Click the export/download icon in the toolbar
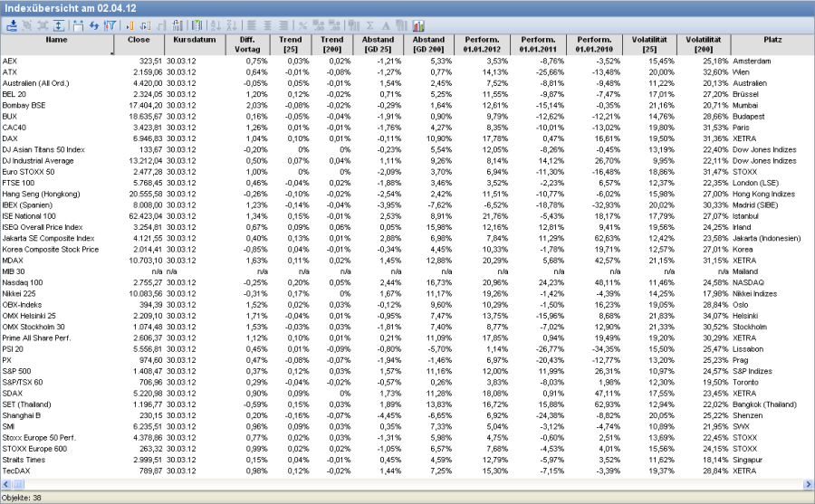 tap(13, 25)
